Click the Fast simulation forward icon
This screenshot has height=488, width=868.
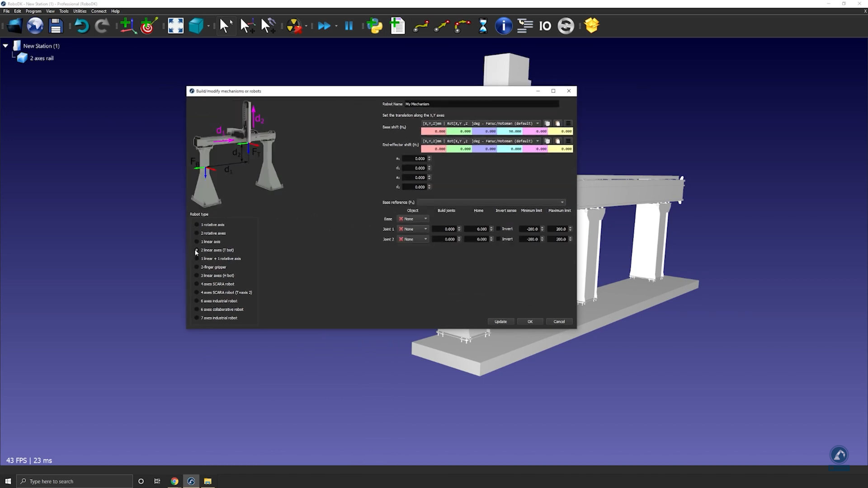(x=324, y=26)
